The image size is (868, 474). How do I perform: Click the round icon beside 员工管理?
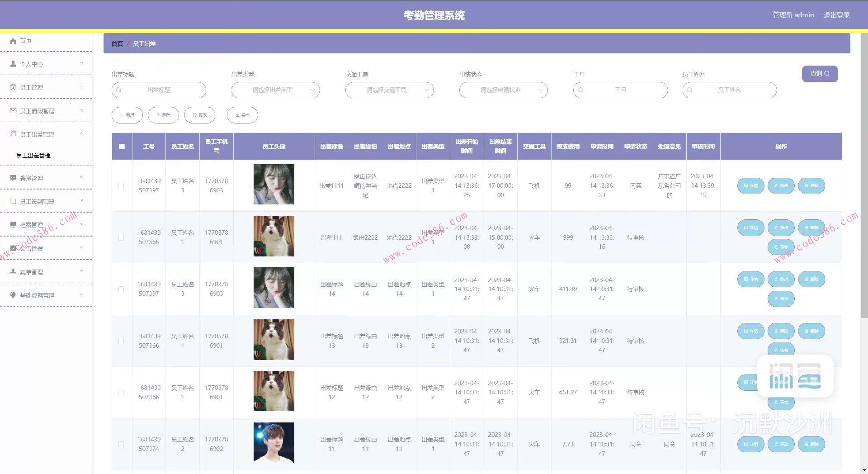[x=13, y=87]
